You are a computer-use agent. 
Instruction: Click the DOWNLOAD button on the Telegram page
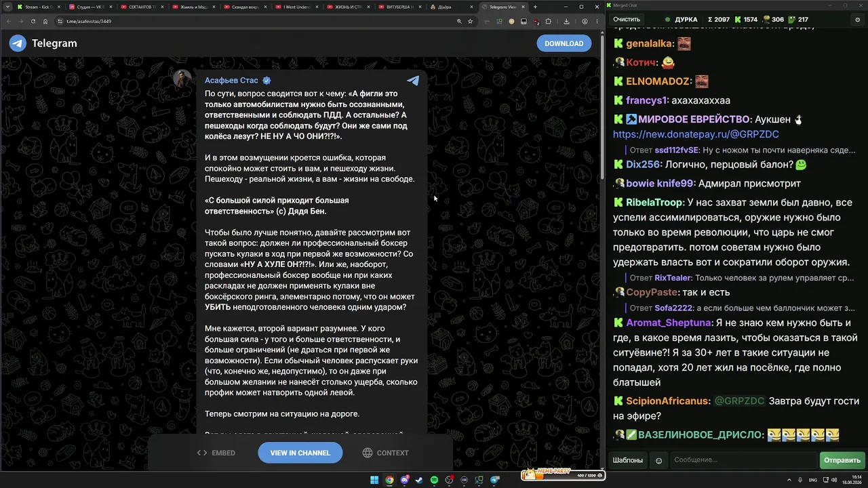click(x=564, y=43)
